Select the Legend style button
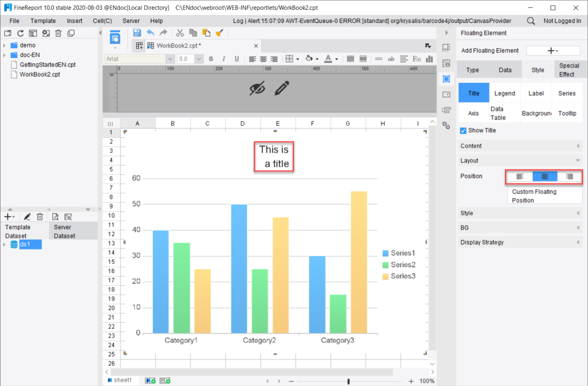The height and width of the screenshot is (386, 588). pos(505,93)
